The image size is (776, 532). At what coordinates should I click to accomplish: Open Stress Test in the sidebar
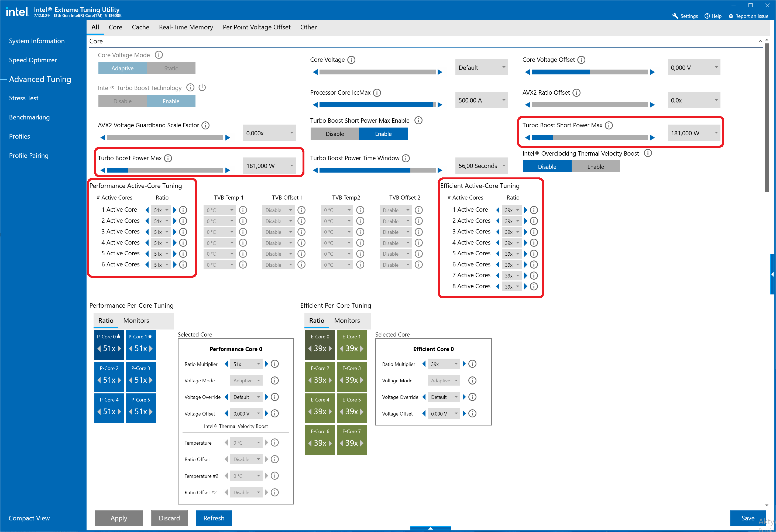click(24, 98)
